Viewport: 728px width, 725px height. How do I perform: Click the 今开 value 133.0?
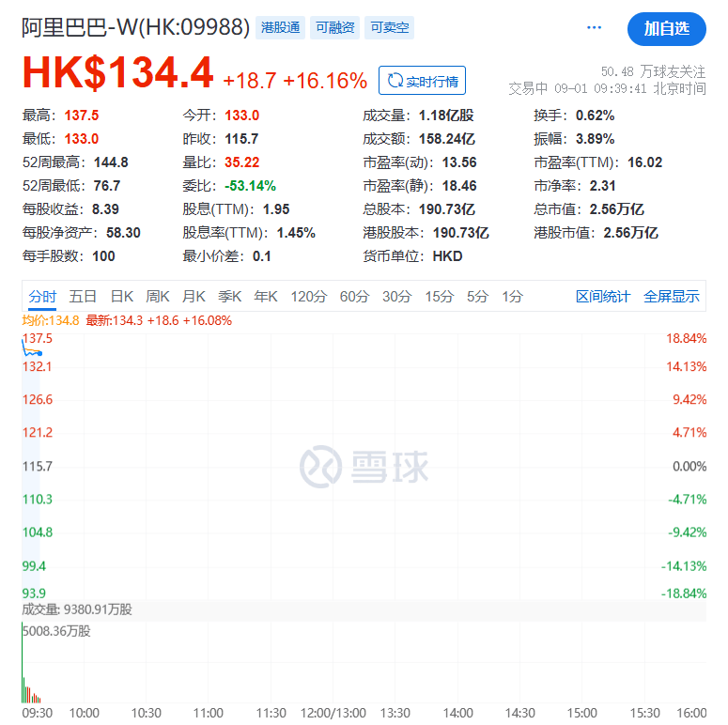pyautogui.click(x=242, y=116)
